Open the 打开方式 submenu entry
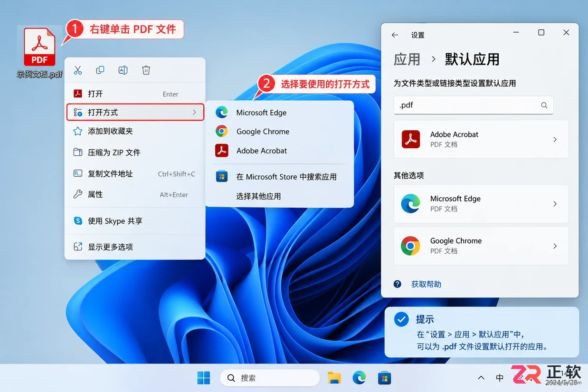 (135, 112)
